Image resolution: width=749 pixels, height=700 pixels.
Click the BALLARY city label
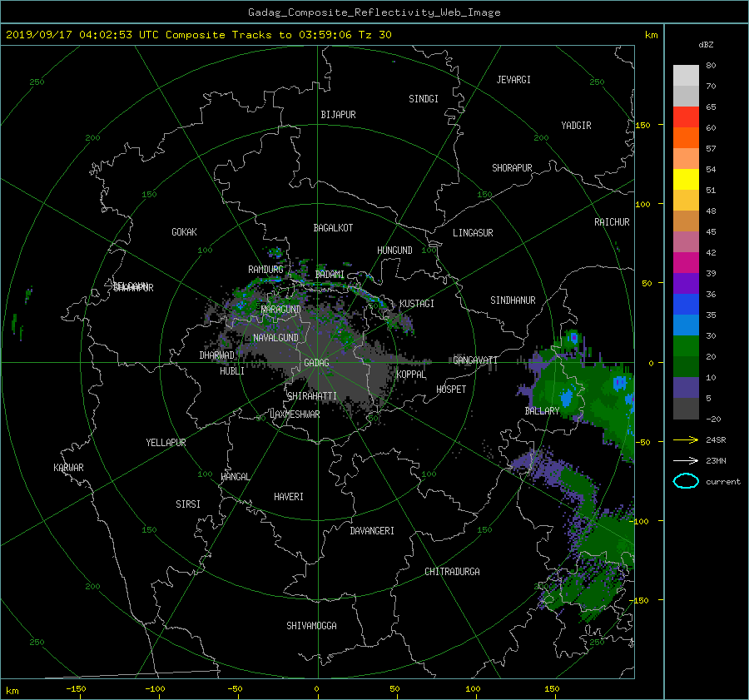point(542,411)
